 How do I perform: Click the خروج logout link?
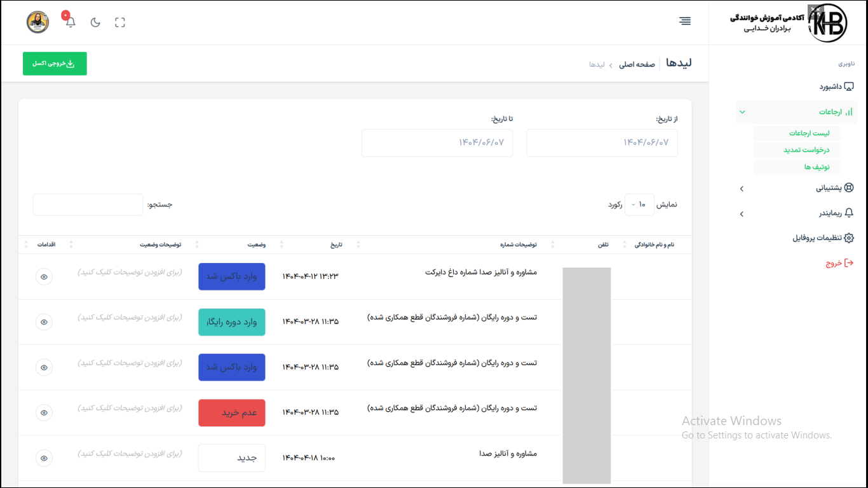tap(839, 263)
